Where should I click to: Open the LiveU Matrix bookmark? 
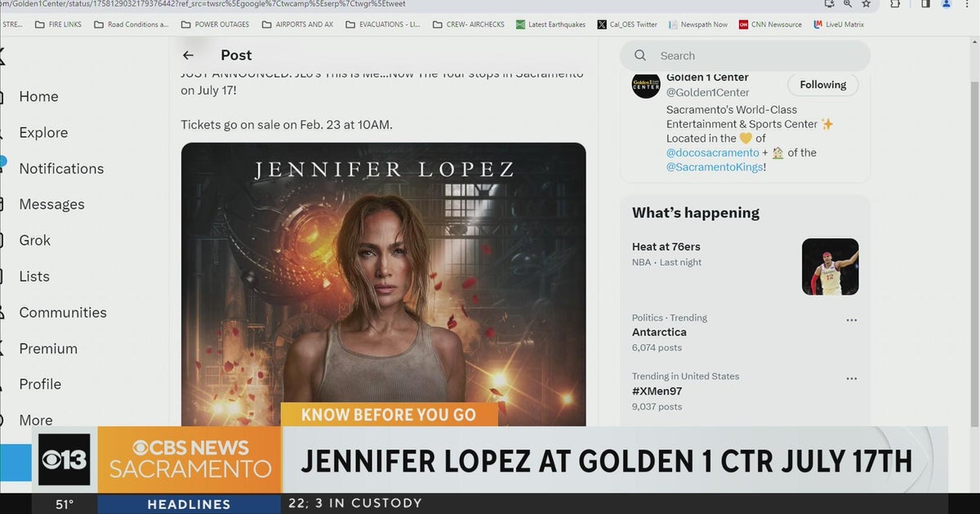click(x=838, y=24)
